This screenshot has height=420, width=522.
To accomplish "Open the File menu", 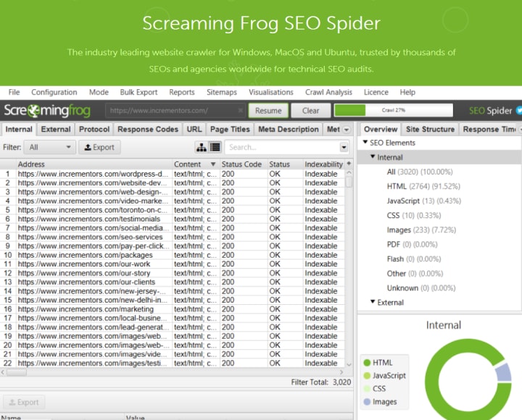I will 14,92.
